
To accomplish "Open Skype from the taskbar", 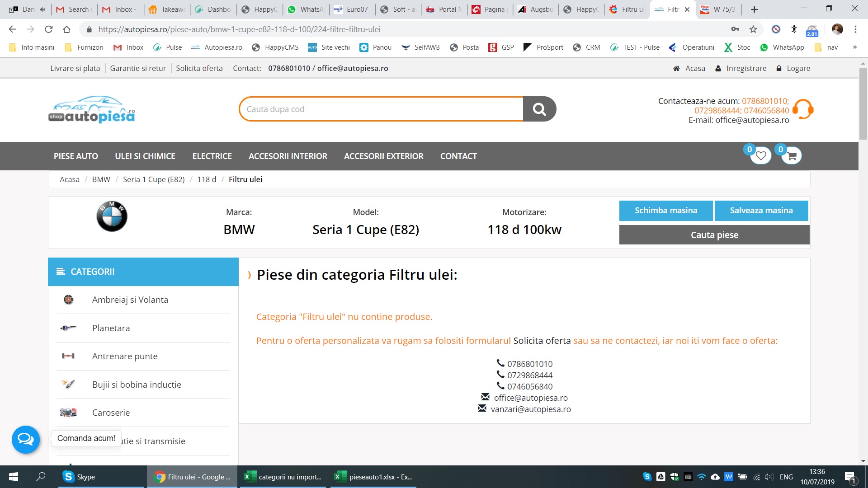I will coord(101,477).
